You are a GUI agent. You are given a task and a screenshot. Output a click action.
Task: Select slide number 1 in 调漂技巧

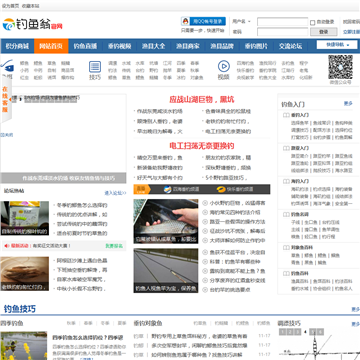pyautogui.click(x=282, y=332)
